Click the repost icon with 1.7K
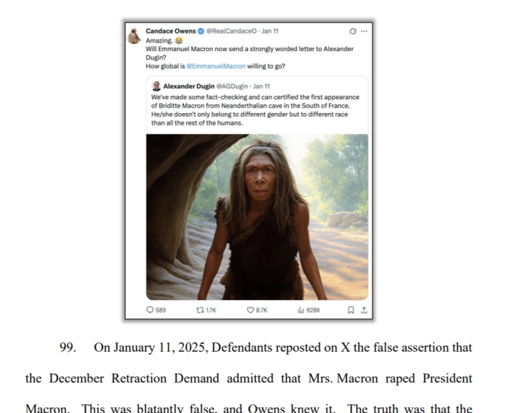The image size is (532, 413). coord(200,310)
